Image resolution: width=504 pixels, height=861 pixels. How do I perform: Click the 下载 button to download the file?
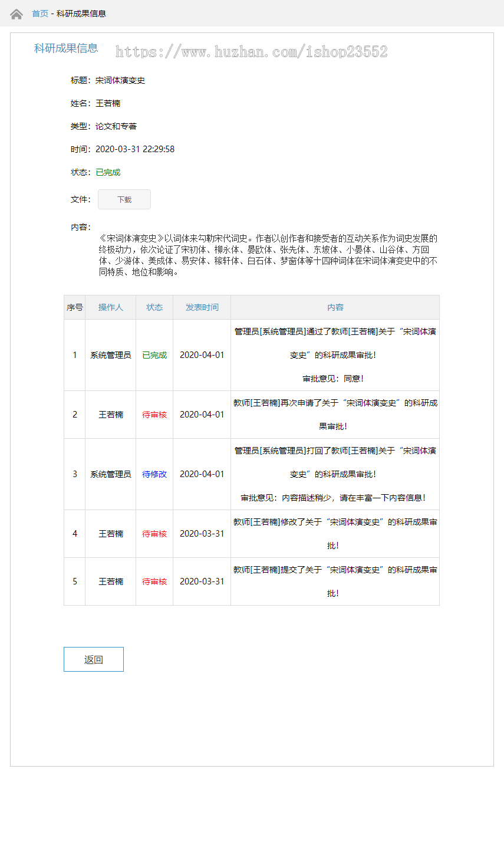click(124, 199)
